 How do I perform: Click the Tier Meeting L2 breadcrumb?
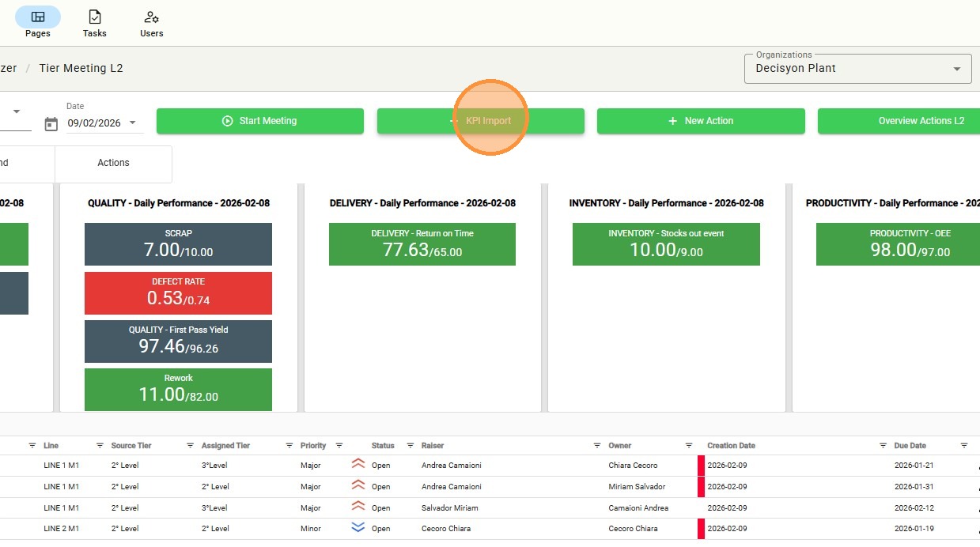click(81, 68)
